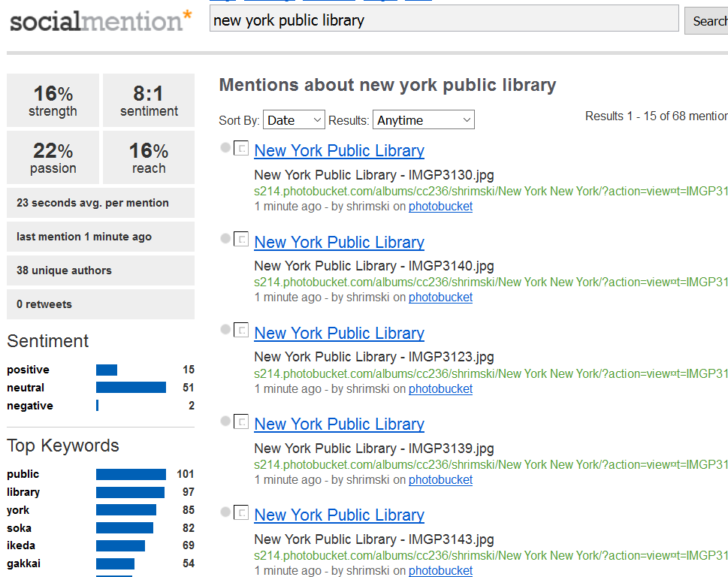Select the keyword "york" in Top Keywords
The height and width of the screenshot is (577, 728).
pyautogui.click(x=17, y=510)
